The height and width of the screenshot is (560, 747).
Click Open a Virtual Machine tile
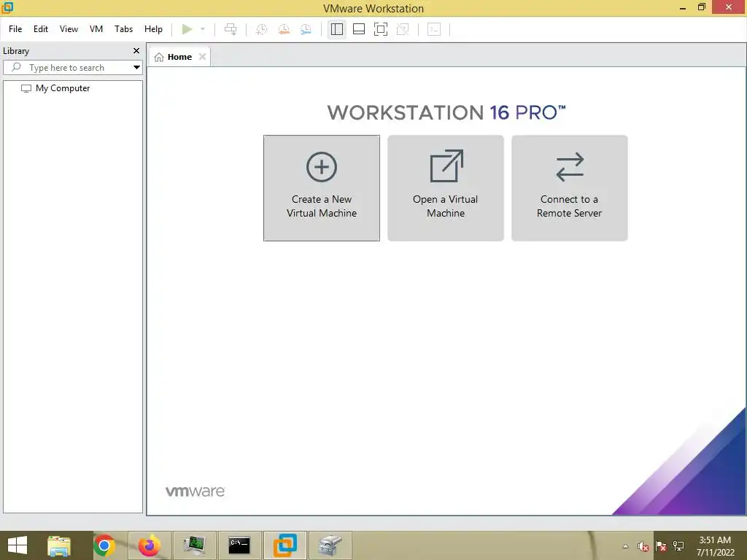tap(446, 188)
